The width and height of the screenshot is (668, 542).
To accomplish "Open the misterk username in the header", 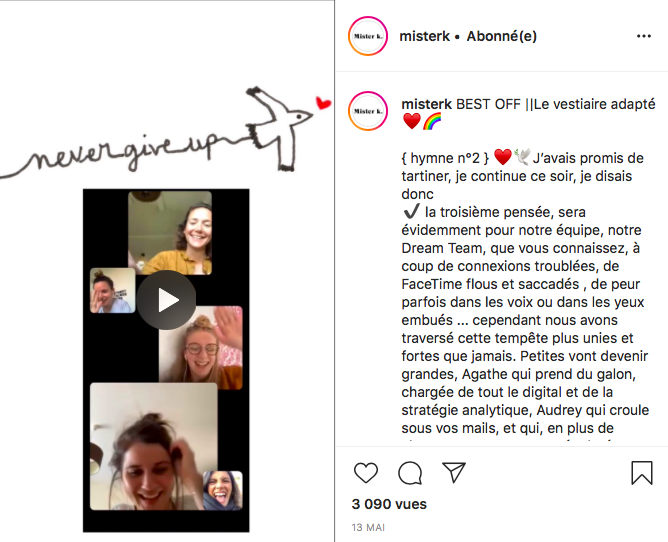I will tap(424, 36).
